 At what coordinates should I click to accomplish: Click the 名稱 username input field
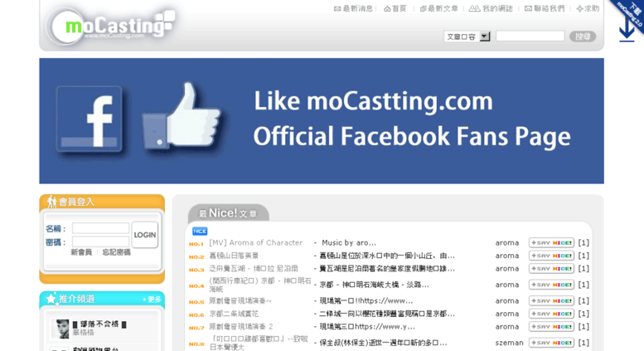pyautogui.click(x=100, y=228)
